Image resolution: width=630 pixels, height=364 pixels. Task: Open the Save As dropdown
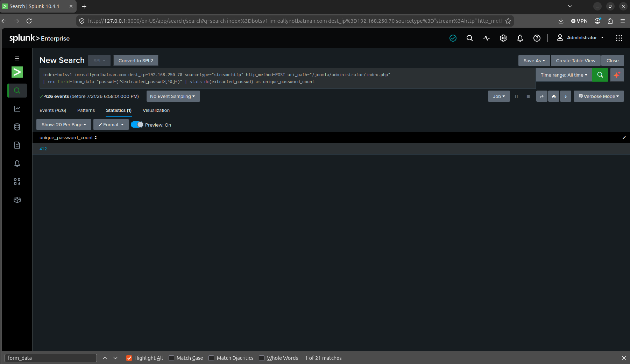[x=534, y=60]
